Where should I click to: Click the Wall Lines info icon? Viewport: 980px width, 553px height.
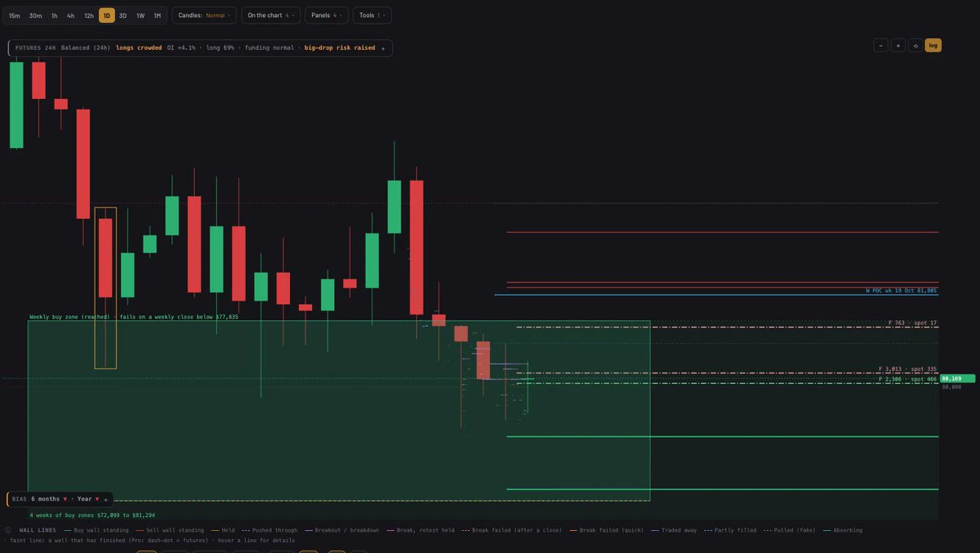9,530
